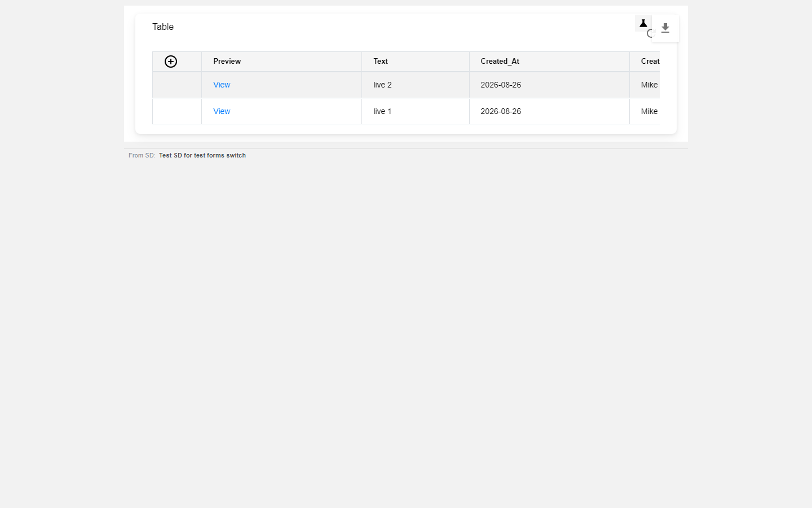Click the plus-circle add row icon
This screenshot has height=508, width=812.
click(171, 62)
